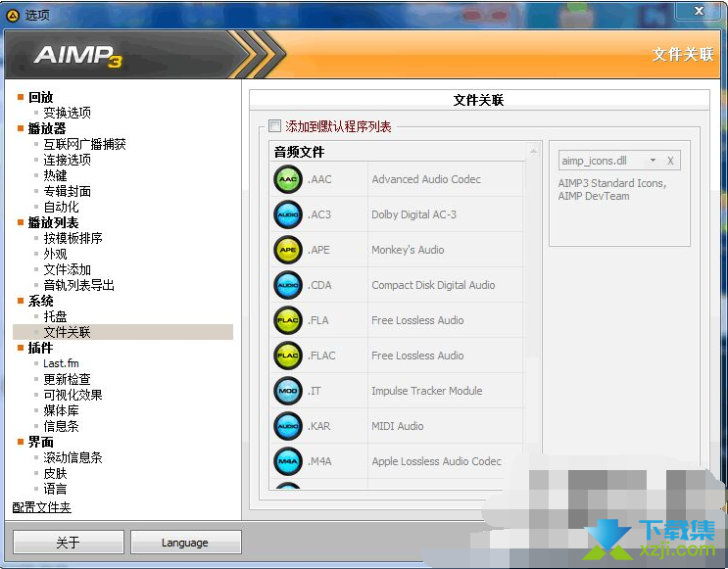Click the Language button

(x=186, y=543)
